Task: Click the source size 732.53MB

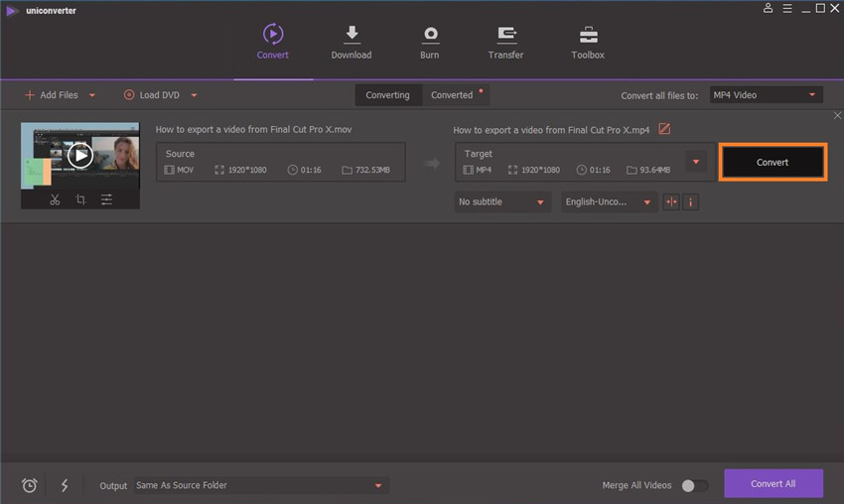Action: pyautogui.click(x=372, y=170)
